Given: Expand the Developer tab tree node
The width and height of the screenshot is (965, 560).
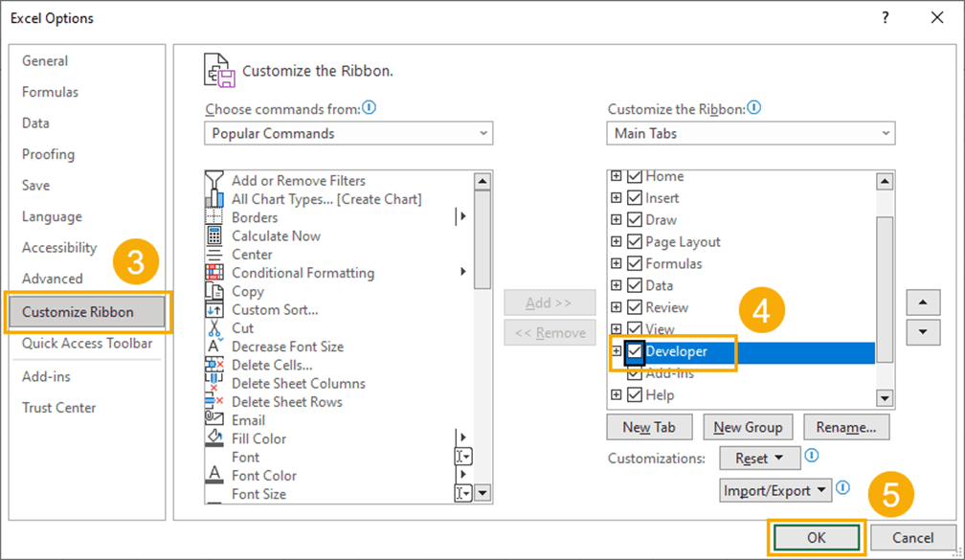Looking at the screenshot, I should [617, 350].
